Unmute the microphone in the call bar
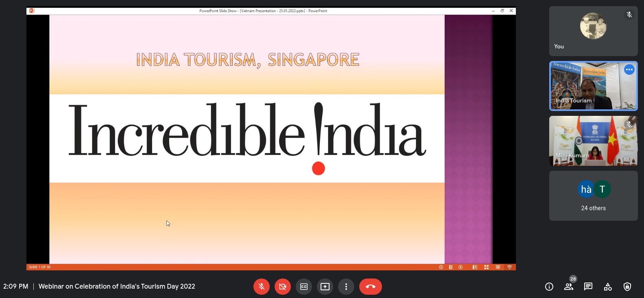The height and width of the screenshot is (298, 644). 262,287
